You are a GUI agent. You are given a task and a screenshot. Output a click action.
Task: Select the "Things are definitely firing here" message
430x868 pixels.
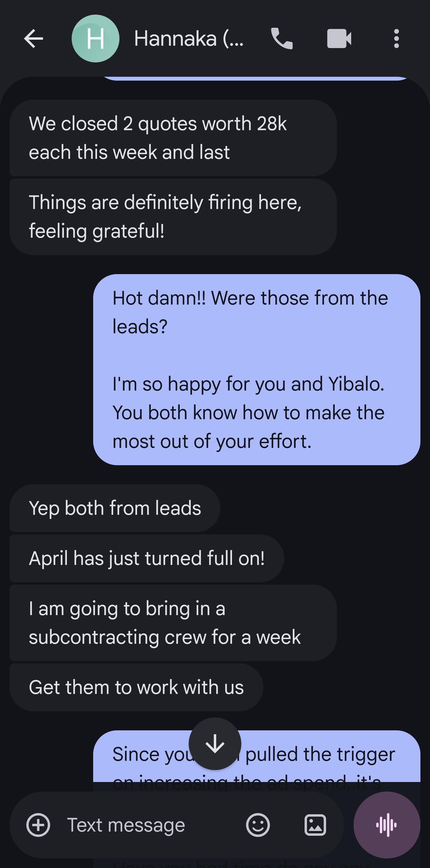coord(173,217)
